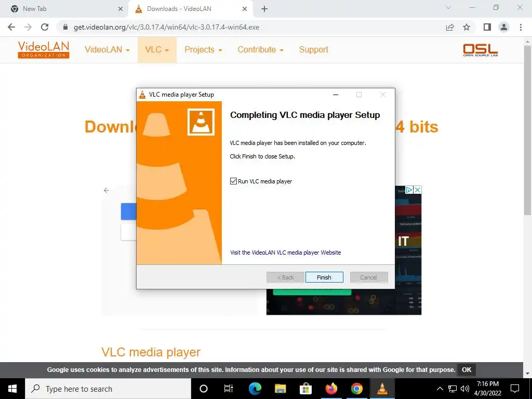Expand the Projects dropdown menu
The height and width of the screenshot is (399, 532).
203,49
